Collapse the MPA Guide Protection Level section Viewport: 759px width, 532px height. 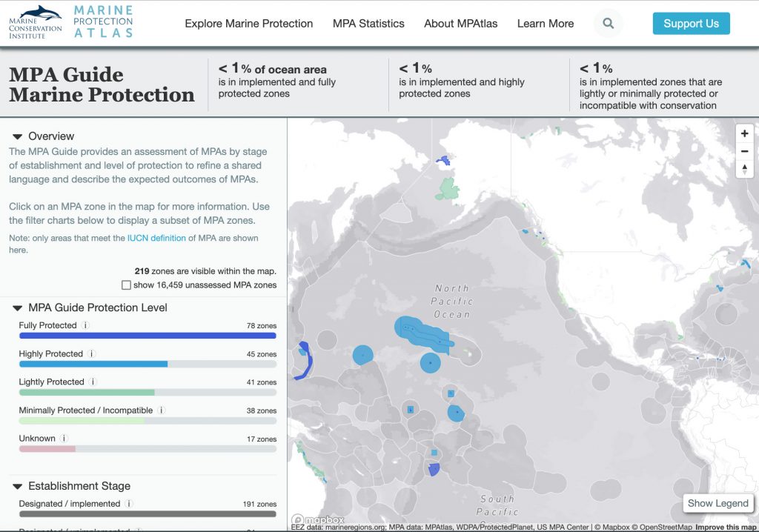[18, 307]
